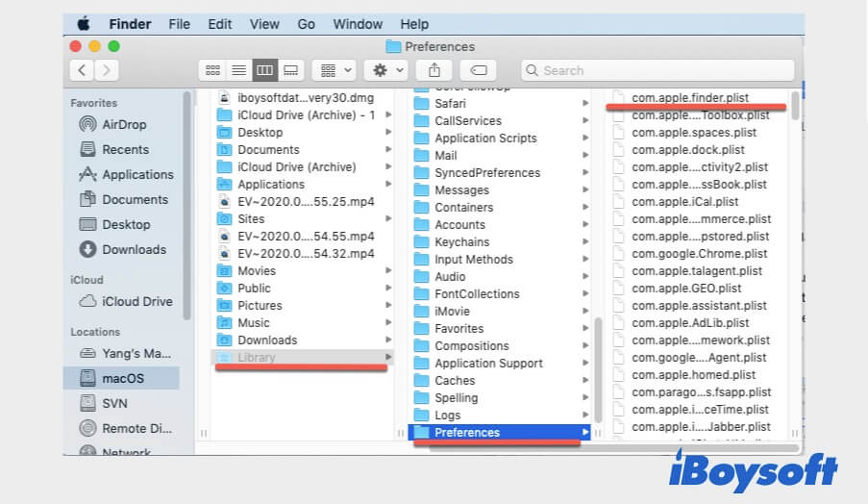868x504 pixels.
Task: Switch to icon view in toolbar
Action: 212,70
